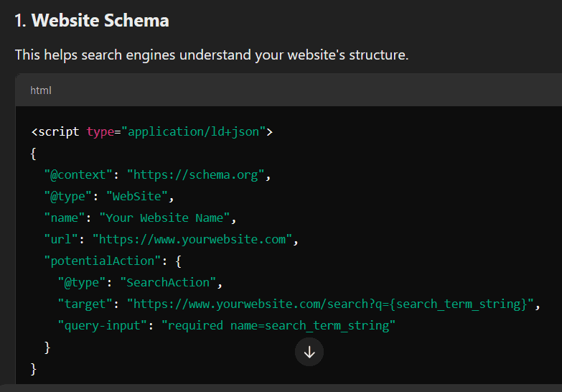Select the "Your Website Name" placeholder string
The width and height of the screenshot is (562, 392).
tap(164, 218)
